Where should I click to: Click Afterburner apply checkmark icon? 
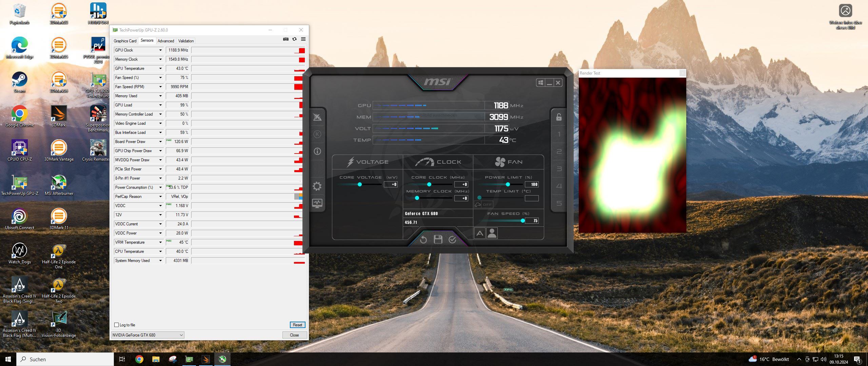click(452, 240)
